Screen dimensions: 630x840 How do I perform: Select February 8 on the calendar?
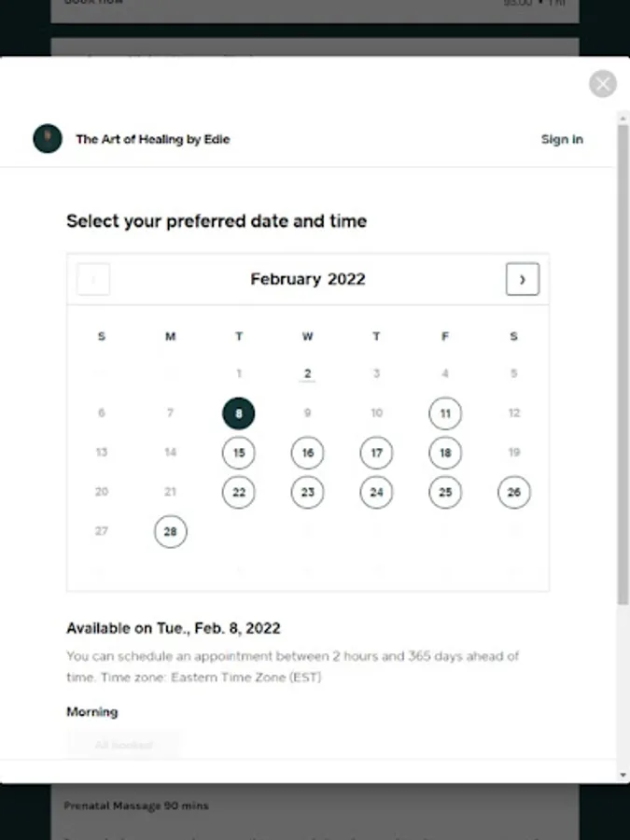(239, 413)
